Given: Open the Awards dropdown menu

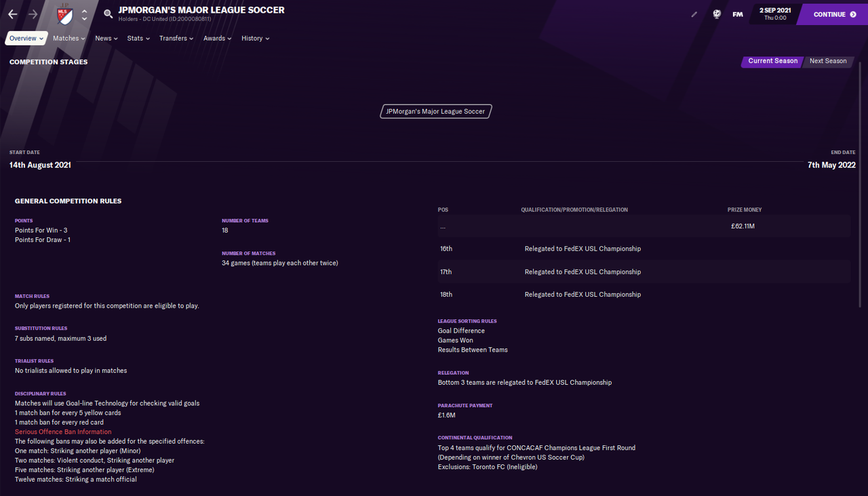Looking at the screenshot, I should (x=218, y=39).
